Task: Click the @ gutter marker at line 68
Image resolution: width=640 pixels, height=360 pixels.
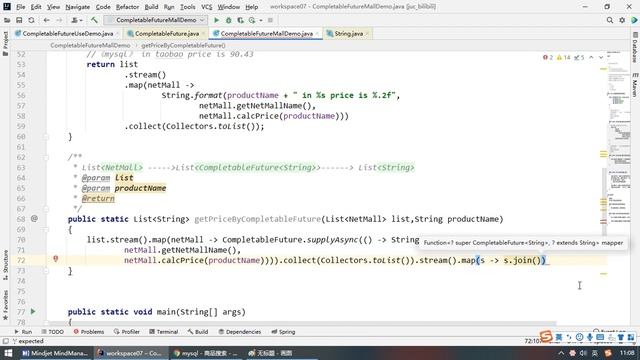Action: click(x=34, y=219)
